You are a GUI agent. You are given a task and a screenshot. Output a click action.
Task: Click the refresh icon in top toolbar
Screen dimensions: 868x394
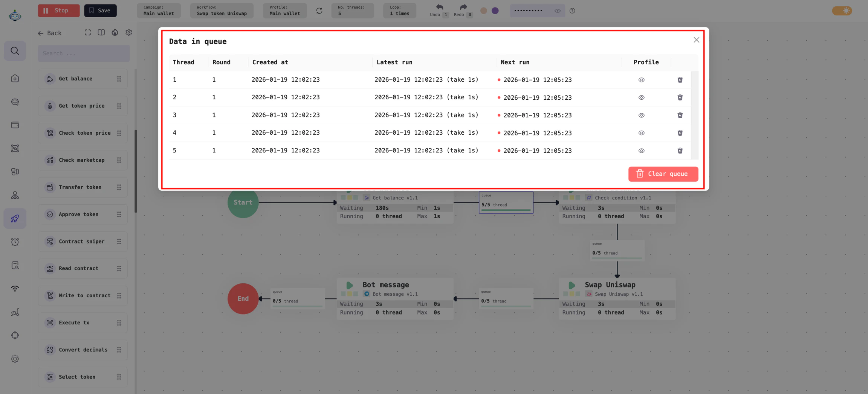coord(319,11)
